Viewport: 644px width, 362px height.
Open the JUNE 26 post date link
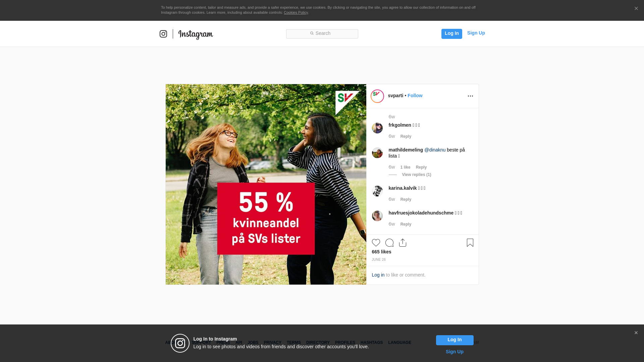[379, 260]
